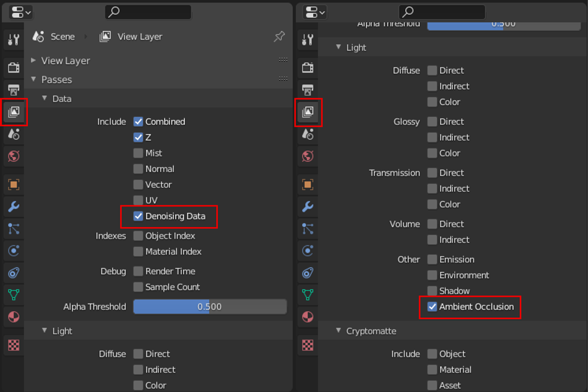This screenshot has height=392, width=588.
Task: Open Render properties tab in left panel
Action: pos(14,67)
